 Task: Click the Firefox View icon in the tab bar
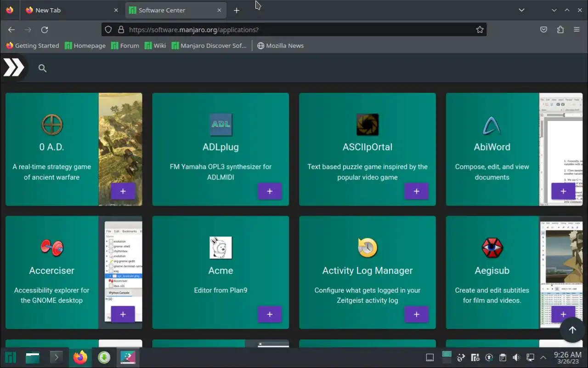(10, 10)
